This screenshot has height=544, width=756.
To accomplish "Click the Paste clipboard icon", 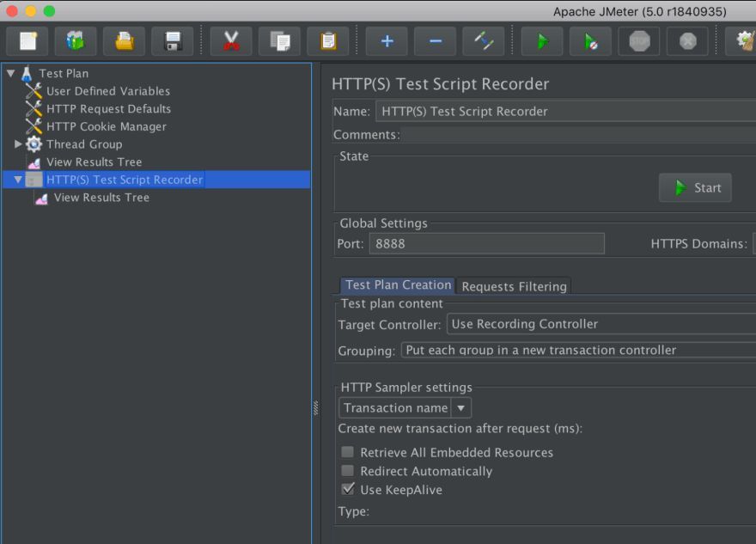I will pyautogui.click(x=328, y=41).
